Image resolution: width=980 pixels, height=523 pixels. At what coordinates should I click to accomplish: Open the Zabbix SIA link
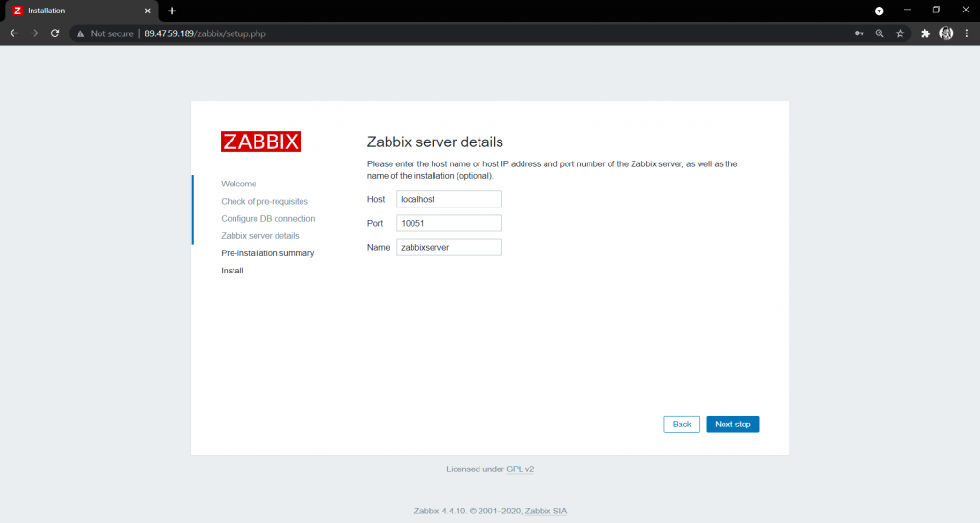pyautogui.click(x=546, y=511)
